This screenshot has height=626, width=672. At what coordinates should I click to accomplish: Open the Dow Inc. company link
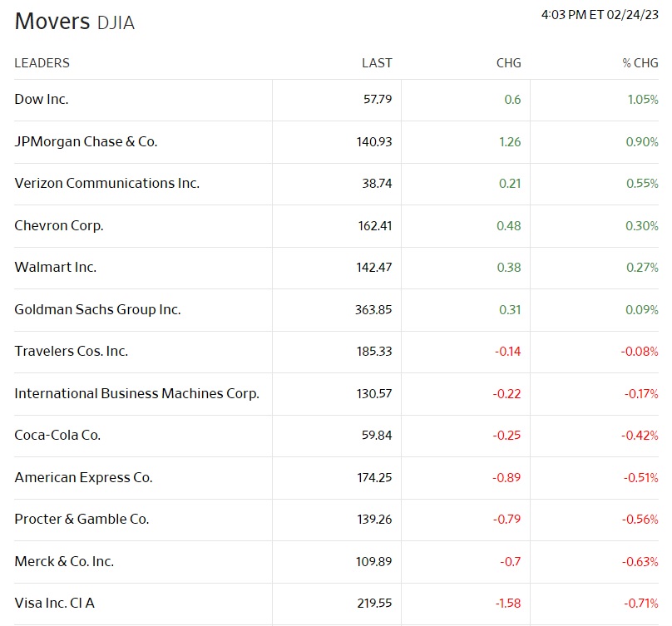click(x=42, y=100)
